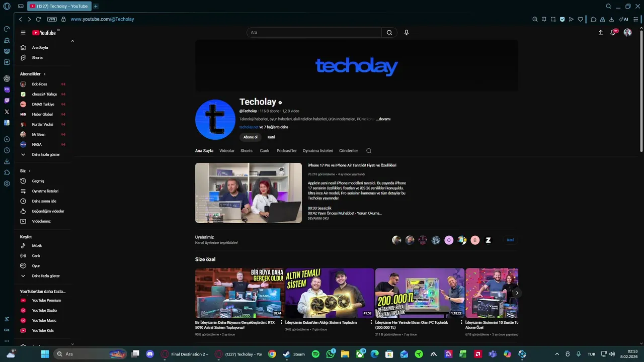Open browser downloads icon
Image resolution: width=644 pixels, height=362 pixels.
point(611,19)
